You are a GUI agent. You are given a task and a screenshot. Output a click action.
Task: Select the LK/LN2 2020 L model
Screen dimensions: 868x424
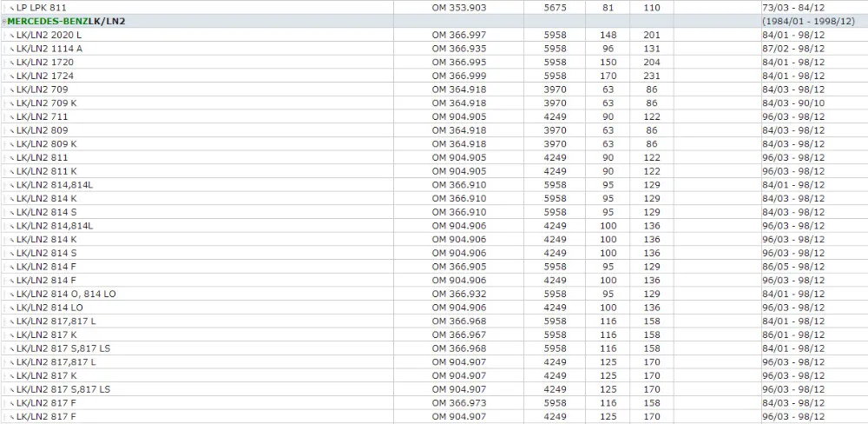(x=49, y=35)
